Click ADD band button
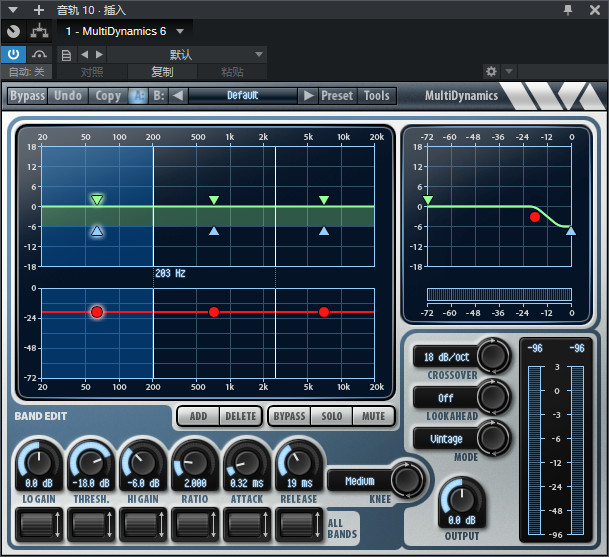Screen dimensions: 609x557 (198, 416)
